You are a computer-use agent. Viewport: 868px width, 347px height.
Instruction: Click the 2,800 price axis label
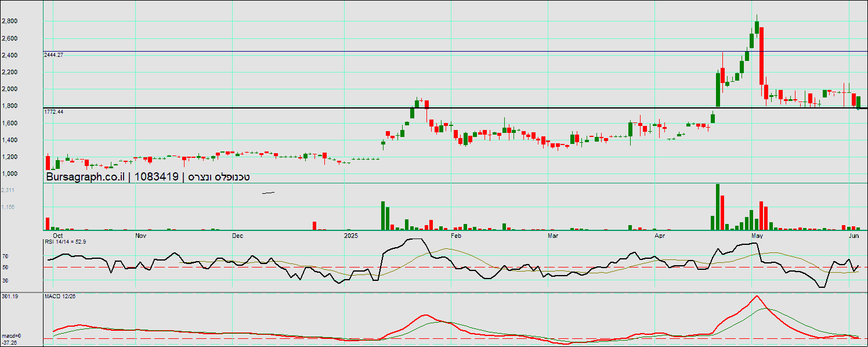click(x=9, y=21)
